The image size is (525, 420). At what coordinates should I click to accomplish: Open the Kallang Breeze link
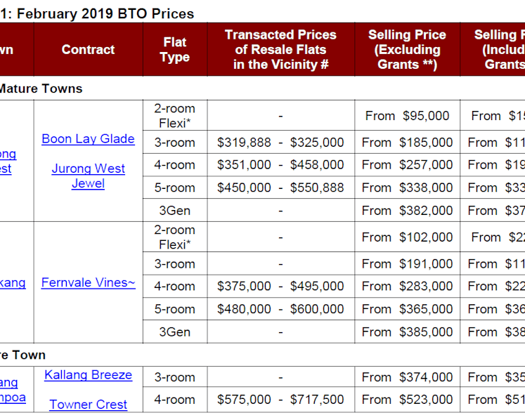88,375
